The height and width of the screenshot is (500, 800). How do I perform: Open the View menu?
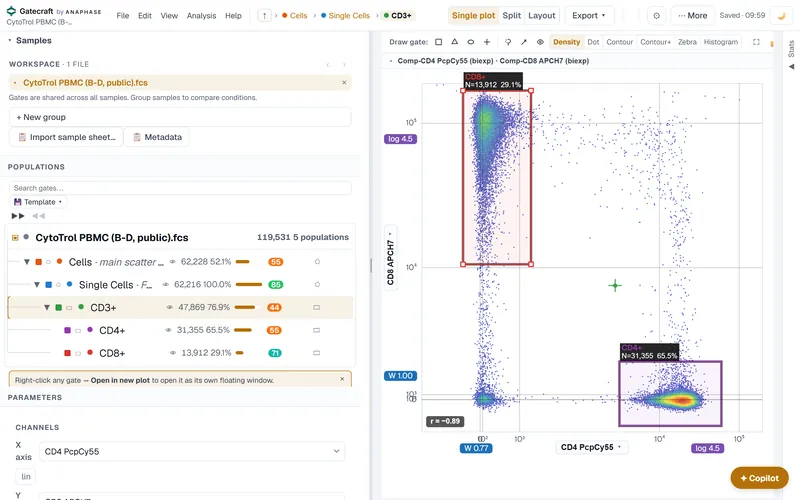point(169,16)
